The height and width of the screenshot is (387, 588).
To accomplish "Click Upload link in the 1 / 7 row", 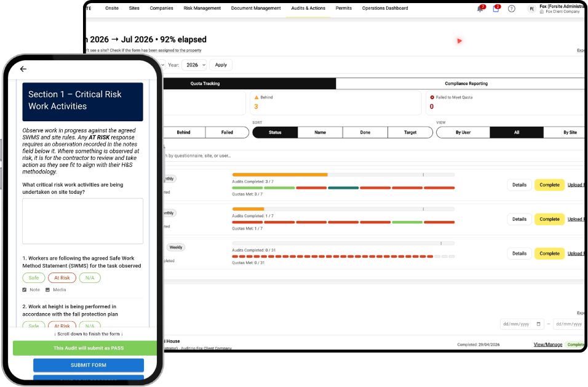I will [x=576, y=220].
